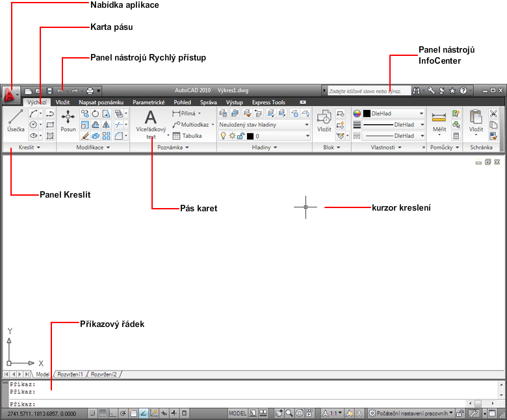Expand the Kreslit panel
507x420 pixels.
tap(29, 148)
